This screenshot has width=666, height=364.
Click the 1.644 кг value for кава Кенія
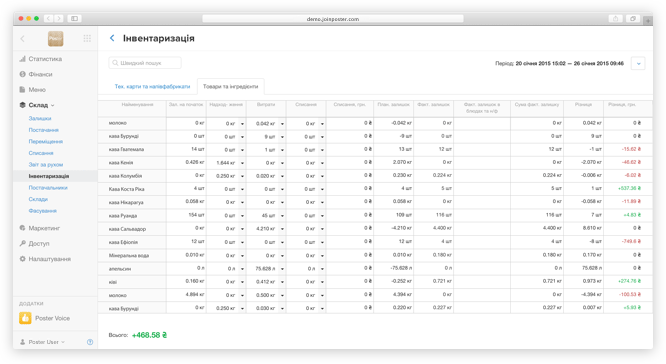coord(226,163)
